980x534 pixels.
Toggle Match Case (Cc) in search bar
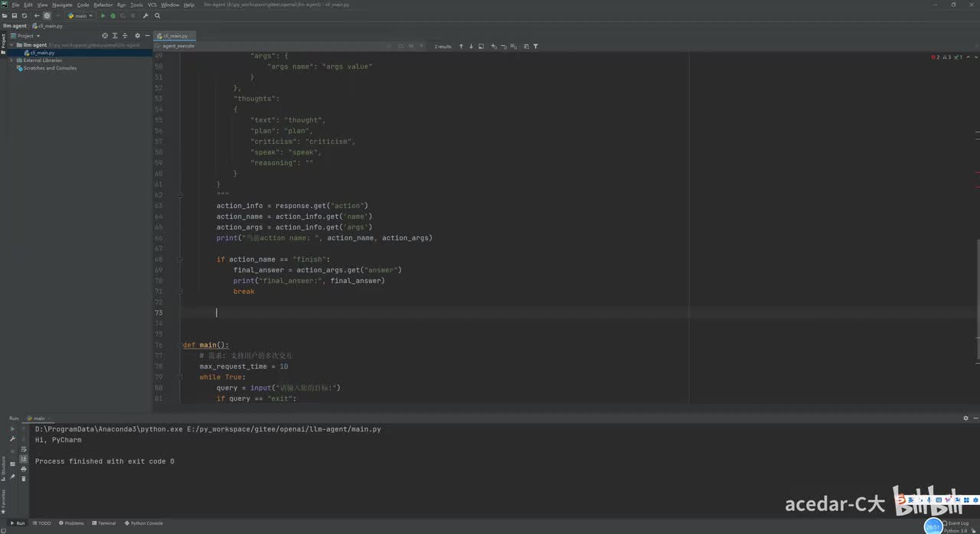click(x=400, y=46)
